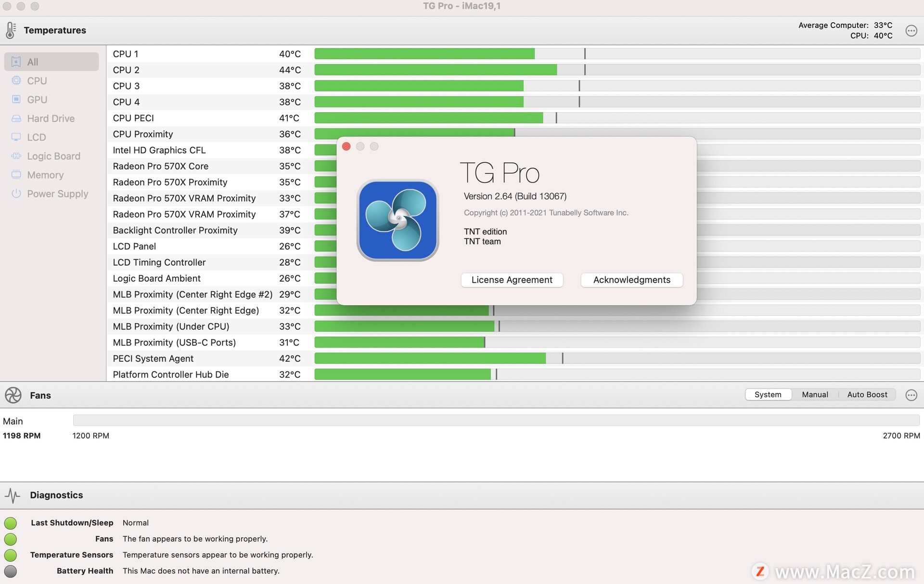Select the Platform Controller Hub Die row
924x584 pixels.
(x=515, y=375)
